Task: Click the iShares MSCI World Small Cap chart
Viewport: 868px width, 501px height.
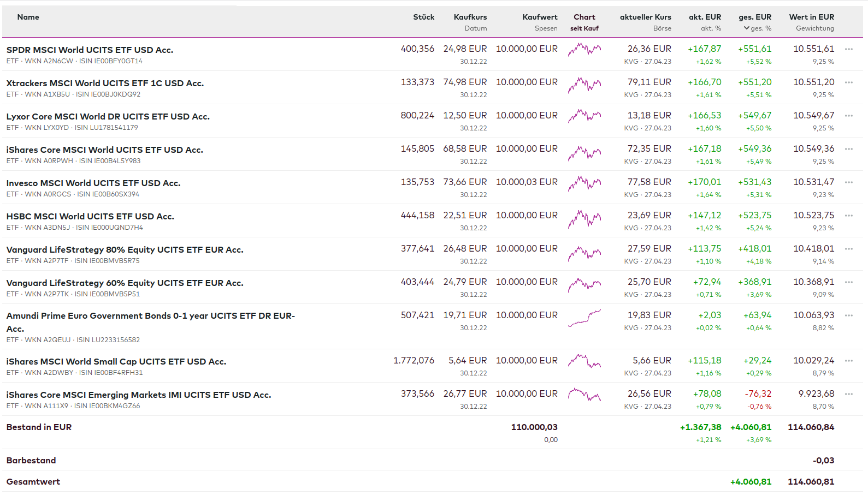Action: pos(584,361)
